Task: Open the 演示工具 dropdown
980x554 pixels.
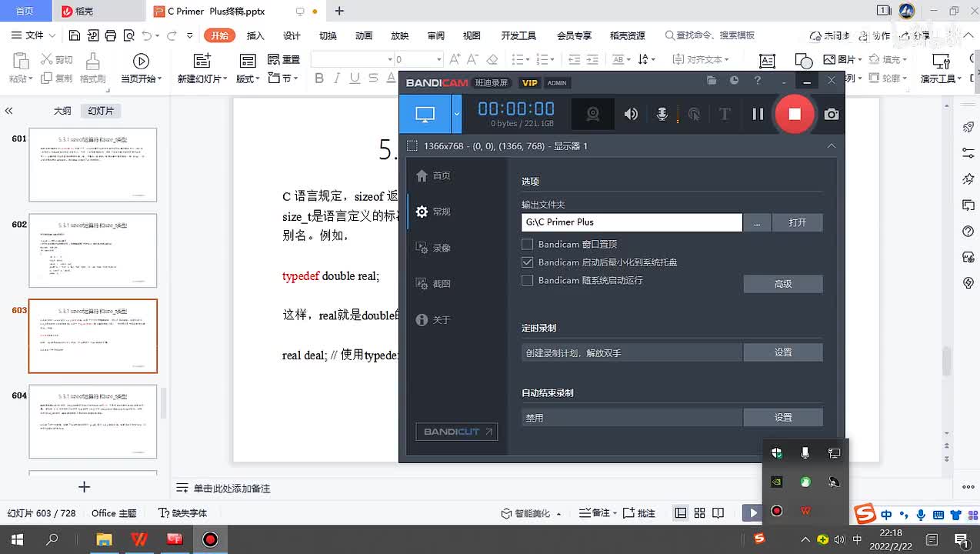Action: pos(942,78)
